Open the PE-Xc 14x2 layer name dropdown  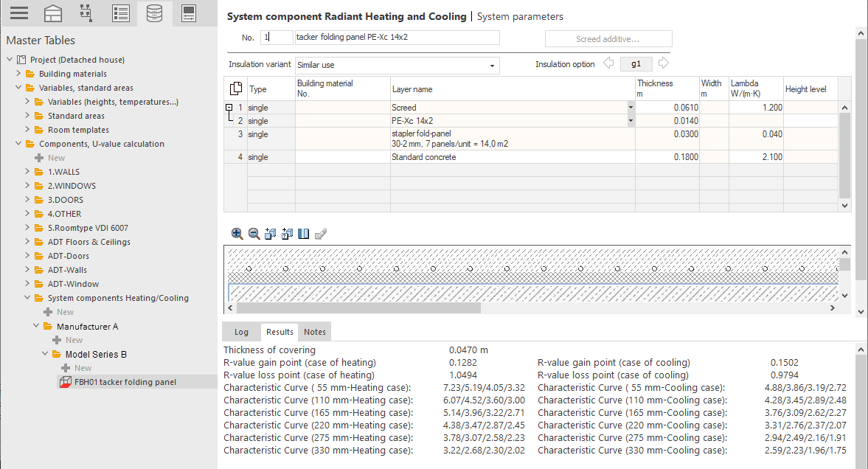[x=631, y=121]
